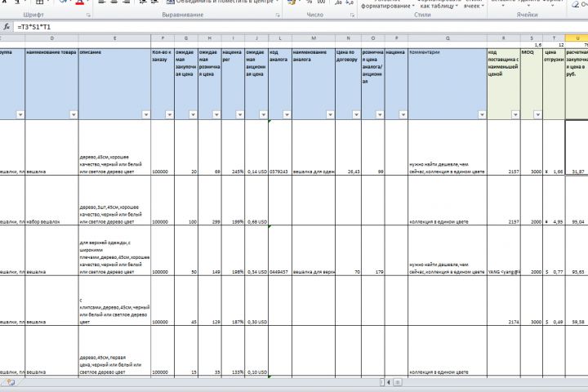
Task: Open the Шрифт group dialog launcher
Action: click(88, 16)
